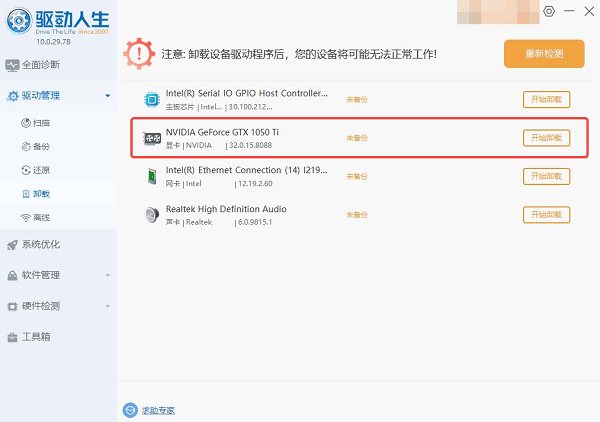Open the 离线 offline sub-item

click(40, 217)
